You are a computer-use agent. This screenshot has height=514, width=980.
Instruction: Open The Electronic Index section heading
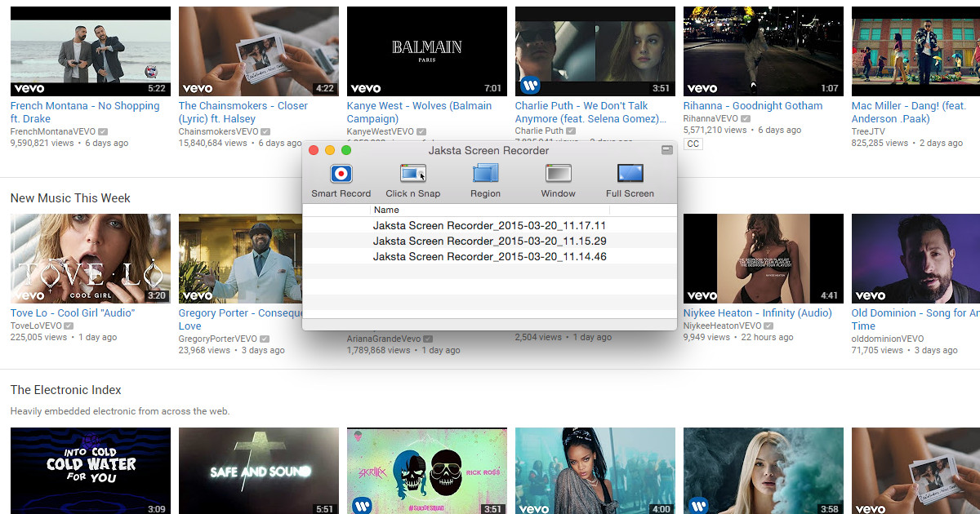pyautogui.click(x=65, y=390)
